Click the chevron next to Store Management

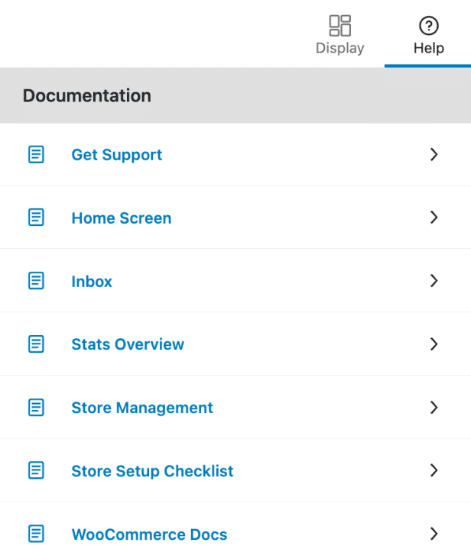(434, 407)
